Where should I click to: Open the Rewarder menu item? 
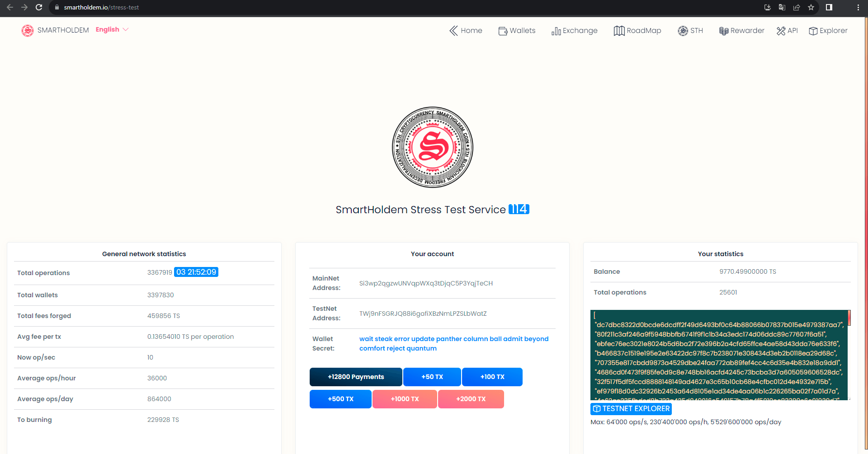pyautogui.click(x=742, y=30)
